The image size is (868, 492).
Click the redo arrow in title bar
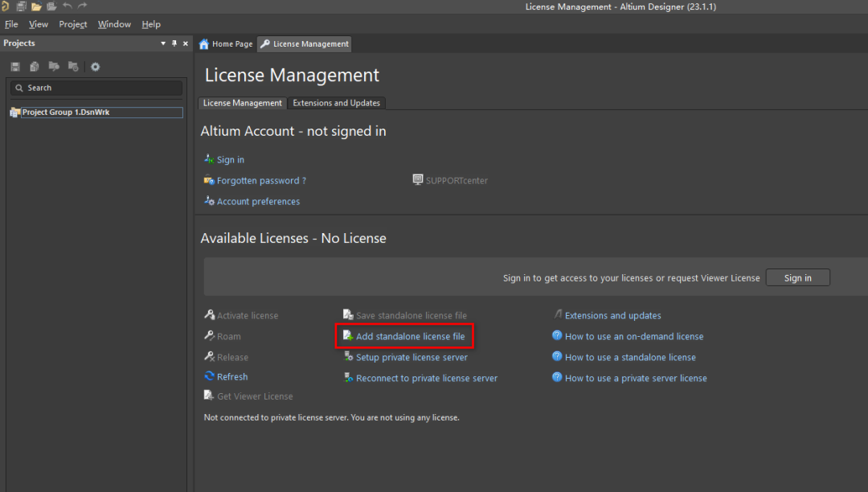tap(83, 6)
